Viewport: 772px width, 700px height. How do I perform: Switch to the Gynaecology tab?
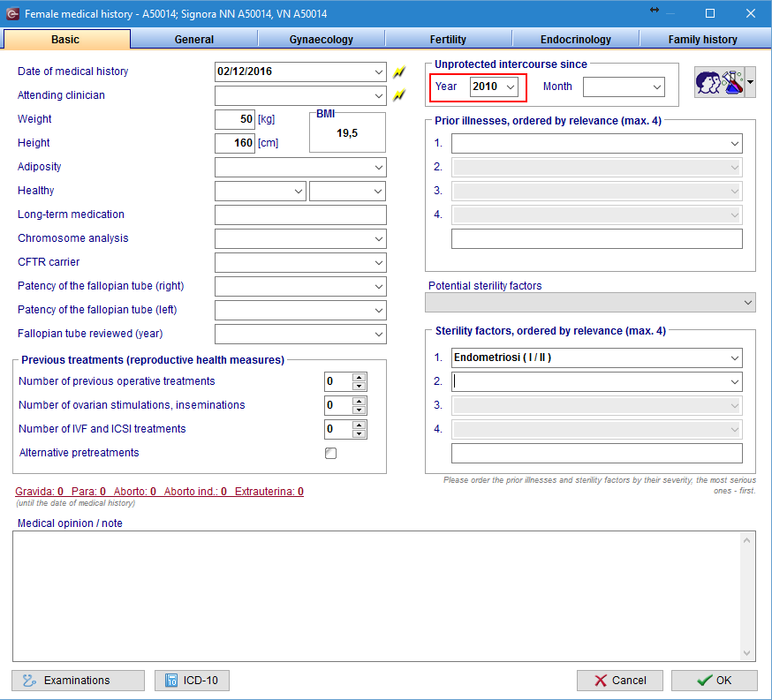[x=321, y=40]
